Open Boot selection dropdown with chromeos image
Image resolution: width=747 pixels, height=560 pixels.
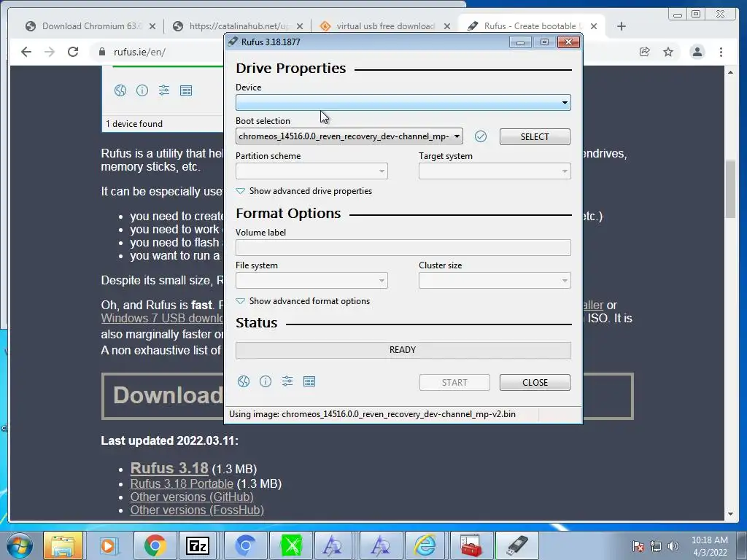click(x=349, y=136)
